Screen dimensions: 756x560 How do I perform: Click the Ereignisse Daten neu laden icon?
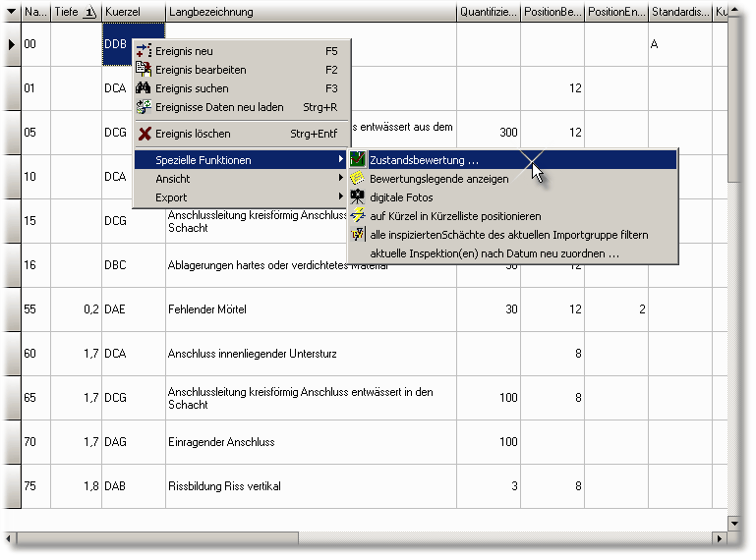coord(144,107)
